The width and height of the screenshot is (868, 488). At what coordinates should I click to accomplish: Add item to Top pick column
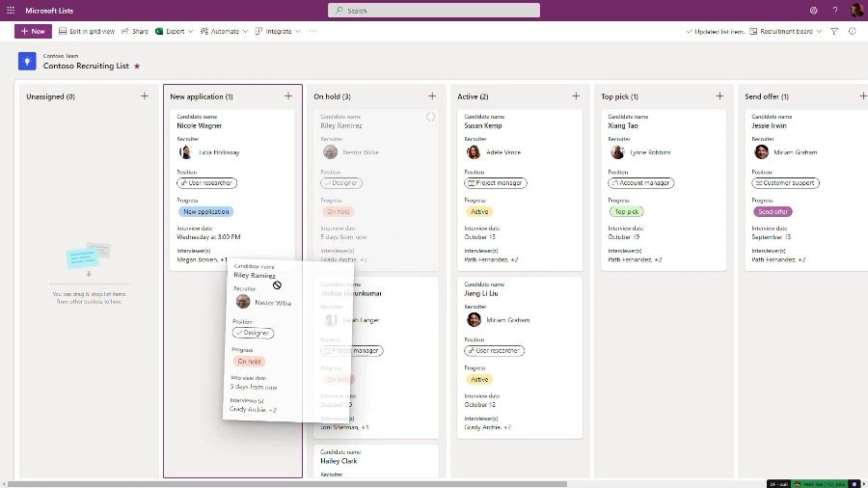[719, 95]
